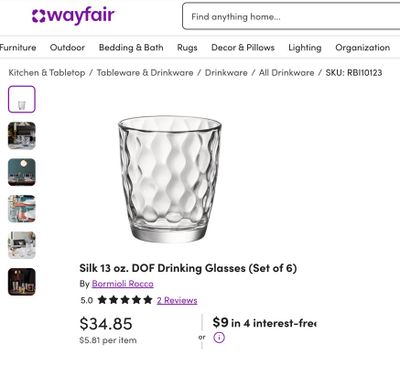This screenshot has height=366, width=400.
Task: View the second product thumbnail image
Action: click(x=22, y=136)
